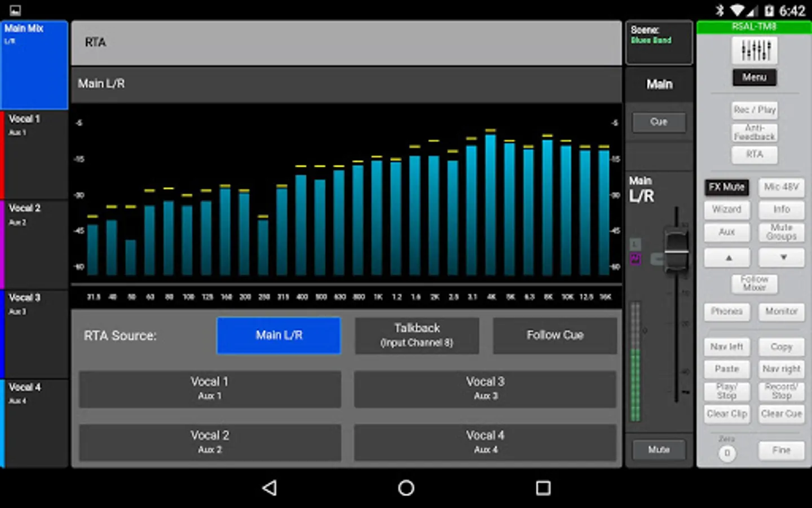Select Vocal 2 Aux 2 in left sidebar
This screenshot has width=812, height=508.
point(34,244)
